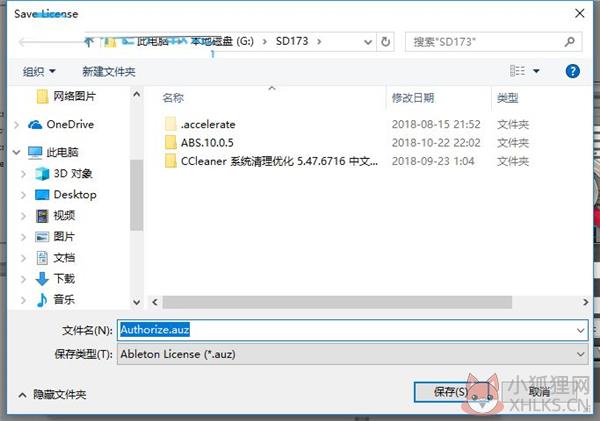
Task: Select the .accelerate folder
Action: click(x=208, y=124)
